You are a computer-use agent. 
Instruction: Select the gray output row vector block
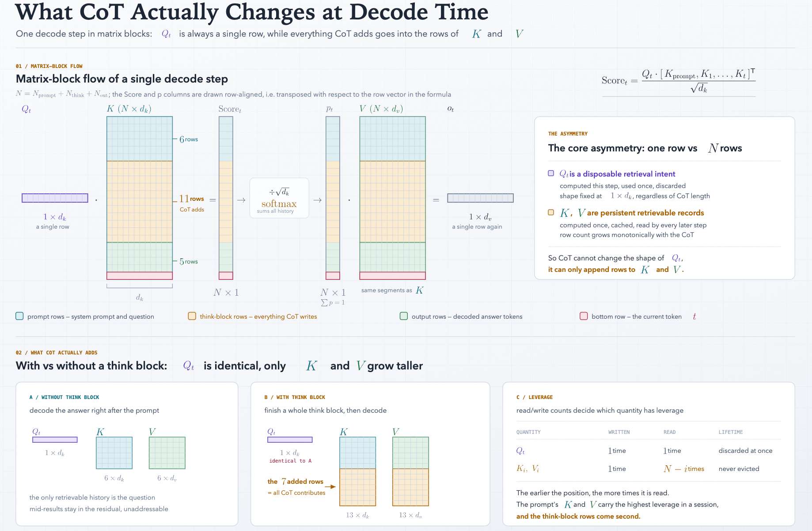[x=480, y=198]
